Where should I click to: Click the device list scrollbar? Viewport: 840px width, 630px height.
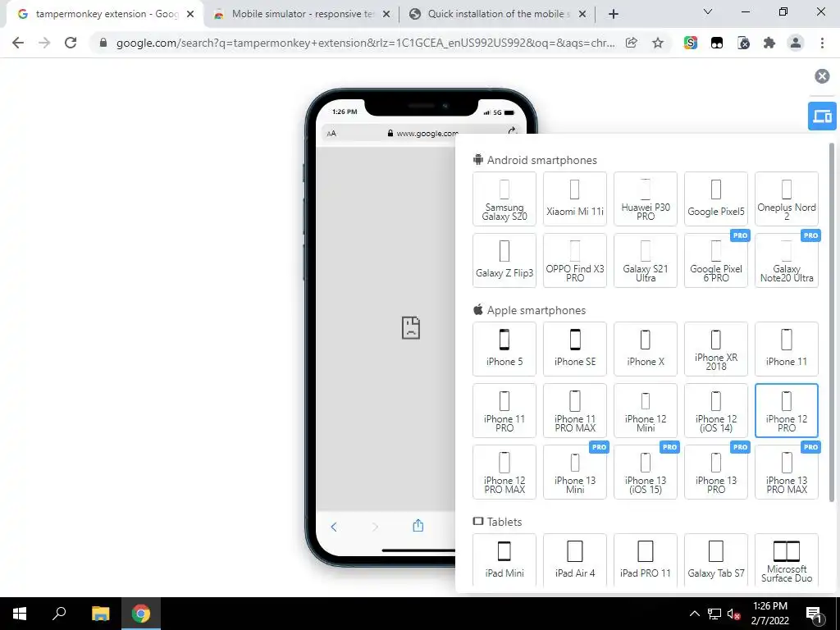click(832, 322)
